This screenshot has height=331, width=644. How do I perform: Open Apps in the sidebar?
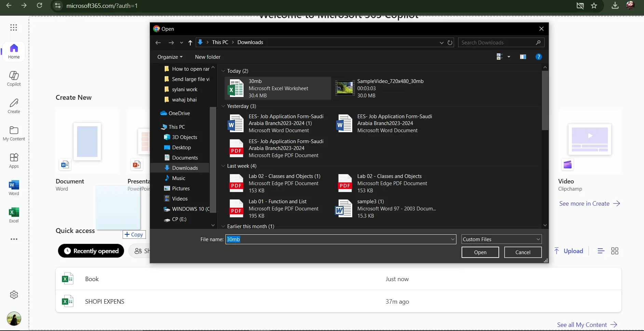pyautogui.click(x=14, y=161)
